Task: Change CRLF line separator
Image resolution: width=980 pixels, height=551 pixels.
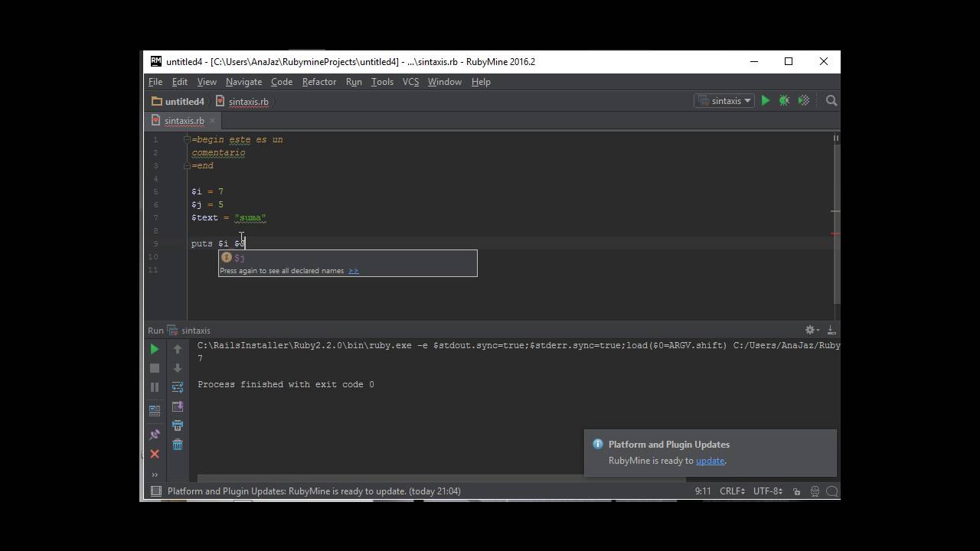Action: [x=732, y=491]
